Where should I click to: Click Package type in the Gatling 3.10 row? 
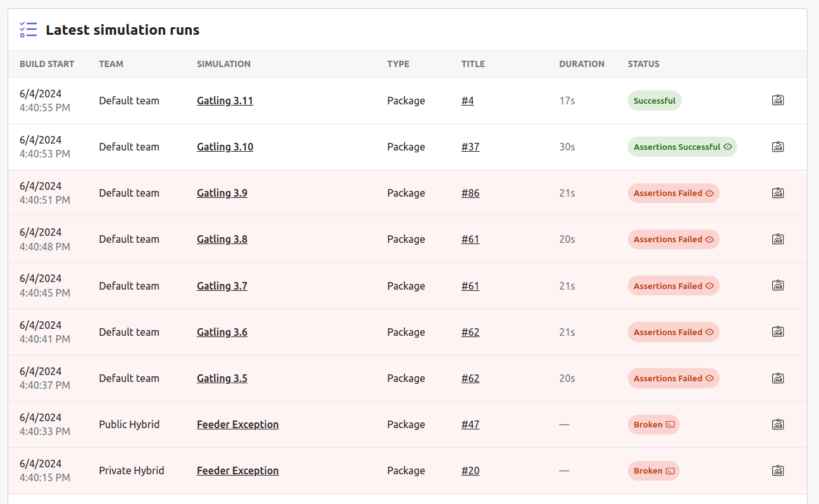pos(406,147)
